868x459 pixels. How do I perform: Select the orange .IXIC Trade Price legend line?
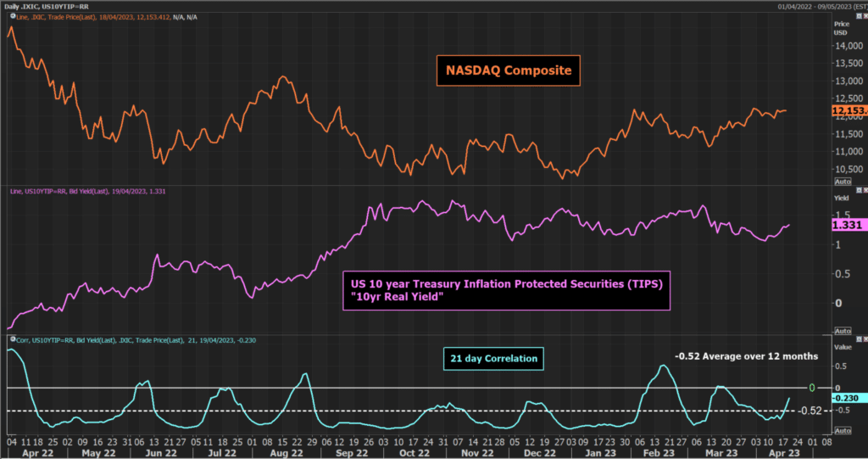coord(107,17)
